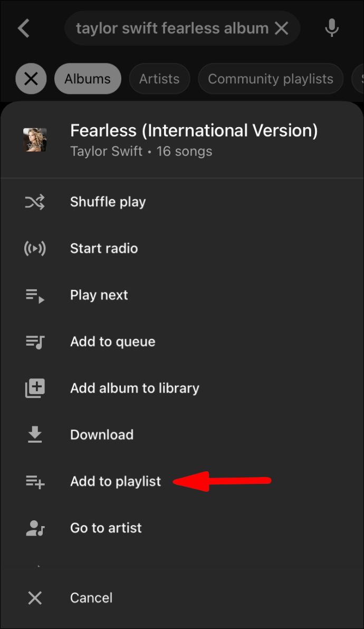Tap the Fearless album cover thumbnail
This screenshot has width=364, height=629.
pyautogui.click(x=35, y=140)
